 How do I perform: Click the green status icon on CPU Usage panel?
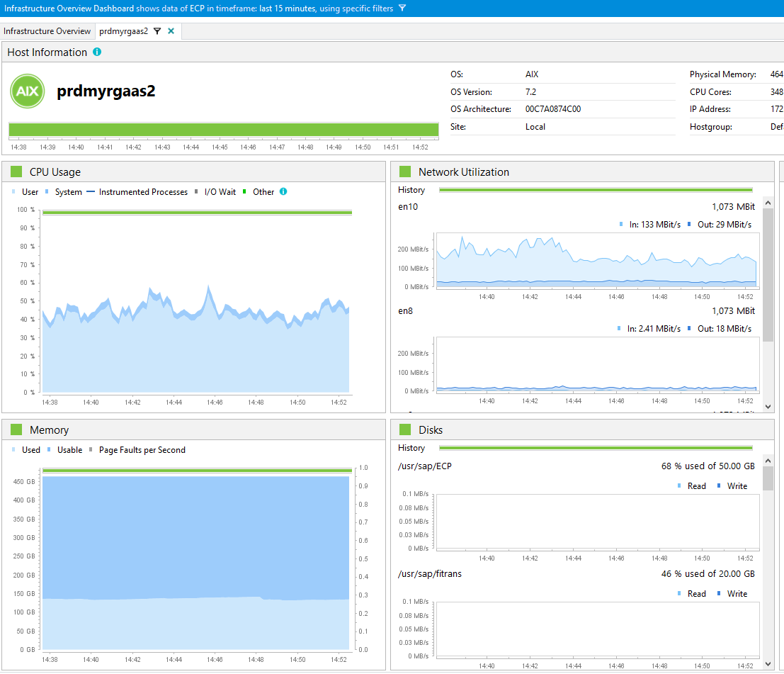point(16,171)
